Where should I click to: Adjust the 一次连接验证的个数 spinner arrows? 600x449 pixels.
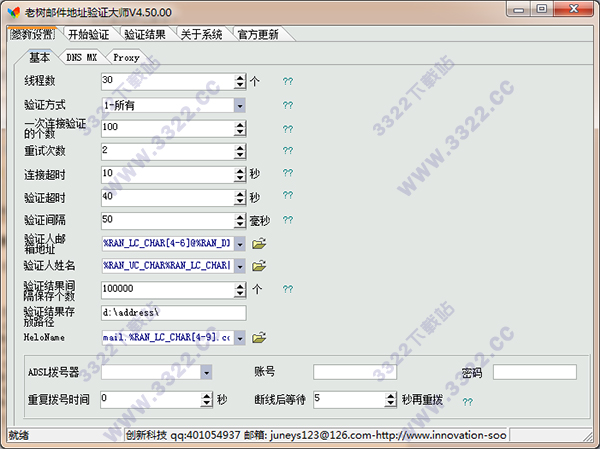point(240,129)
